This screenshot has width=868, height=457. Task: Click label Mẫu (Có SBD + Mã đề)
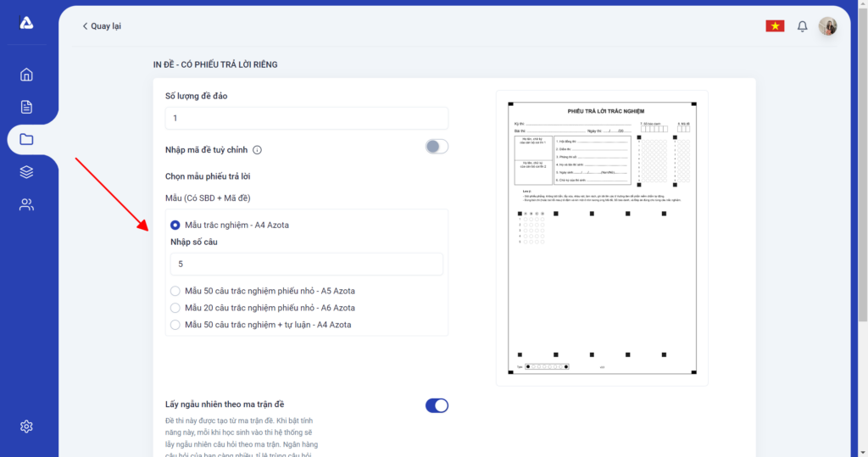click(208, 198)
